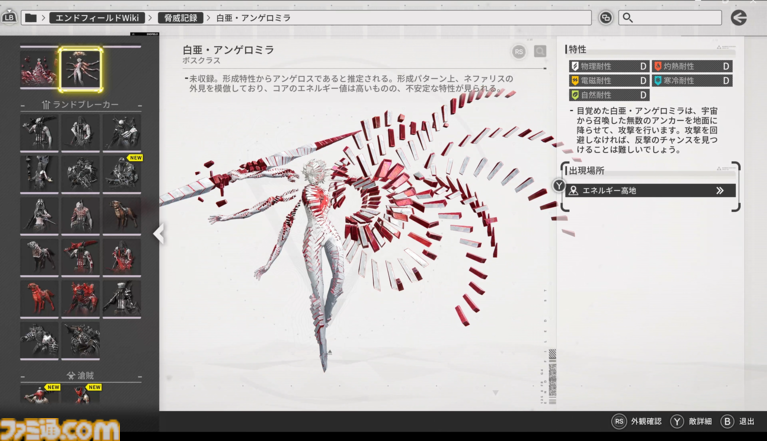Collapse the ランドブレーカー category header
The height and width of the screenshot is (441, 767).
point(80,105)
